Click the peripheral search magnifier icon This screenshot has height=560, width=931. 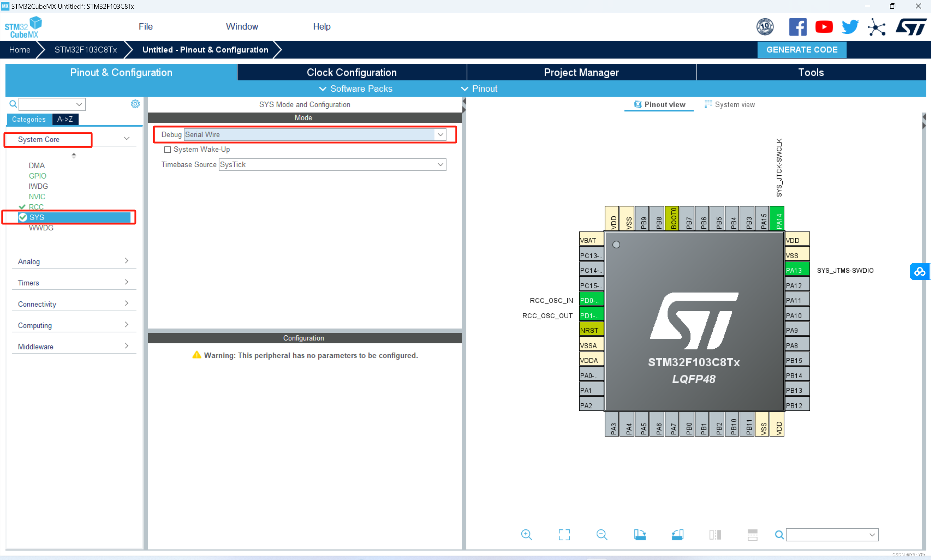[x=13, y=104]
